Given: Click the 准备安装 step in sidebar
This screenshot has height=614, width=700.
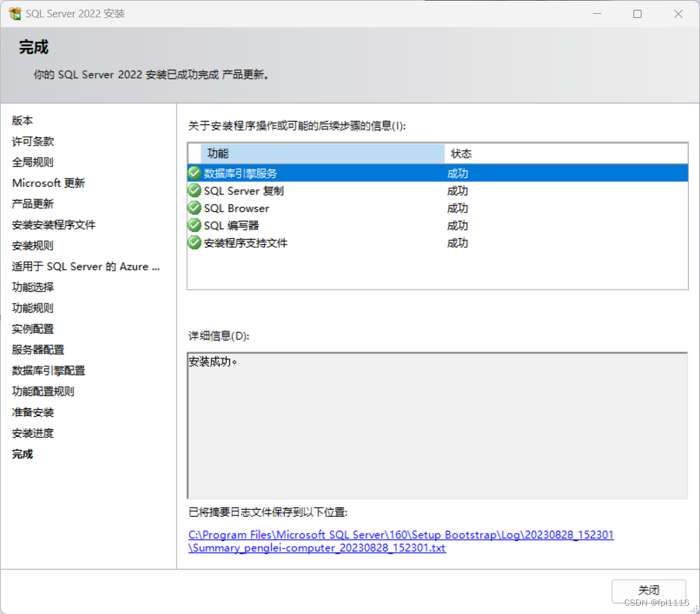Looking at the screenshot, I should 33,413.
